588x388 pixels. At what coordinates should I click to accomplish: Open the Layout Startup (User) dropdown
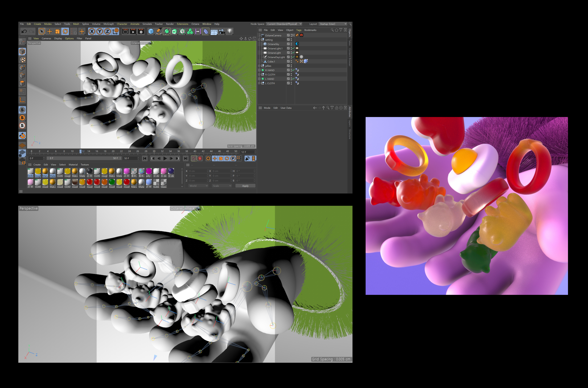[333, 24]
